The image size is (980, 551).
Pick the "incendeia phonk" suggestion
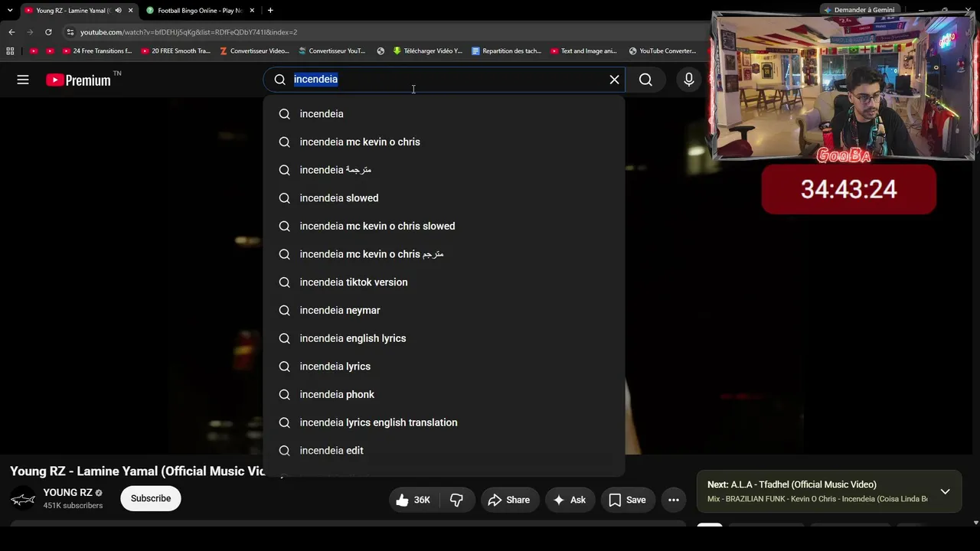pyautogui.click(x=444, y=395)
